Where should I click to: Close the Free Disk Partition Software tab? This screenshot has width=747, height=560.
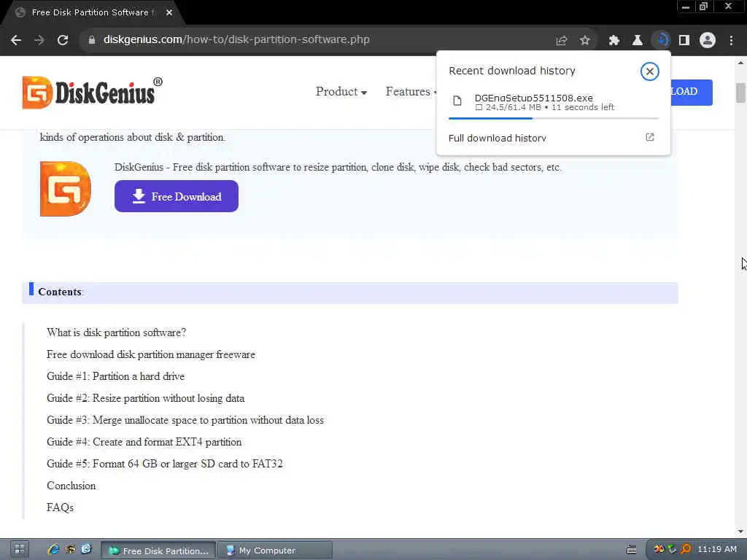169,13
